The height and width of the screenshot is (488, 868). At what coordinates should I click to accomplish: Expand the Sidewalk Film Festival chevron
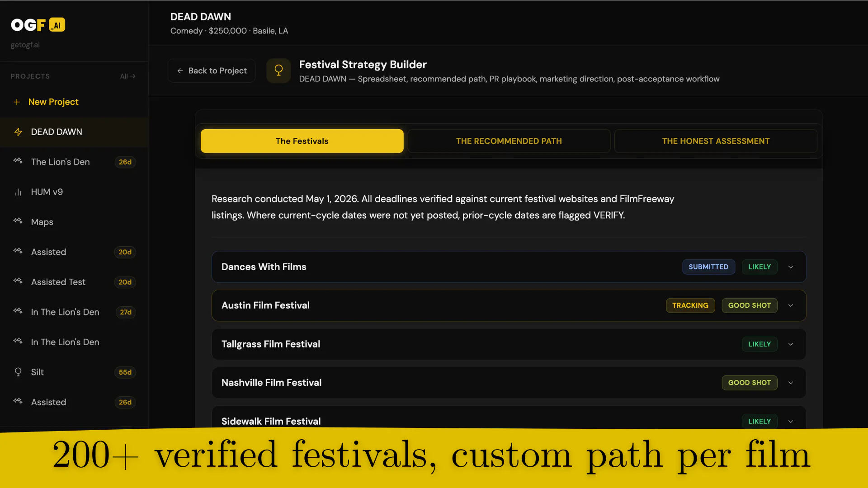pyautogui.click(x=791, y=422)
